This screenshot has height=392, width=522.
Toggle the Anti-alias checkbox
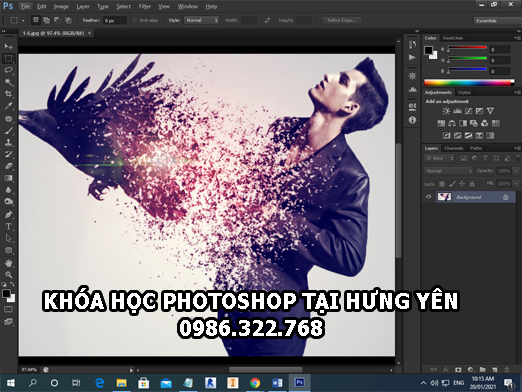[134, 20]
